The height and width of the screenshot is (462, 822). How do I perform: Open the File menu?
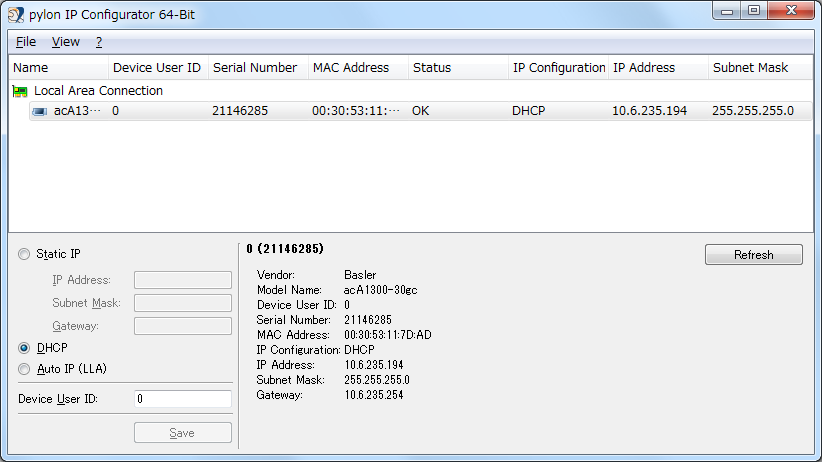coord(26,42)
